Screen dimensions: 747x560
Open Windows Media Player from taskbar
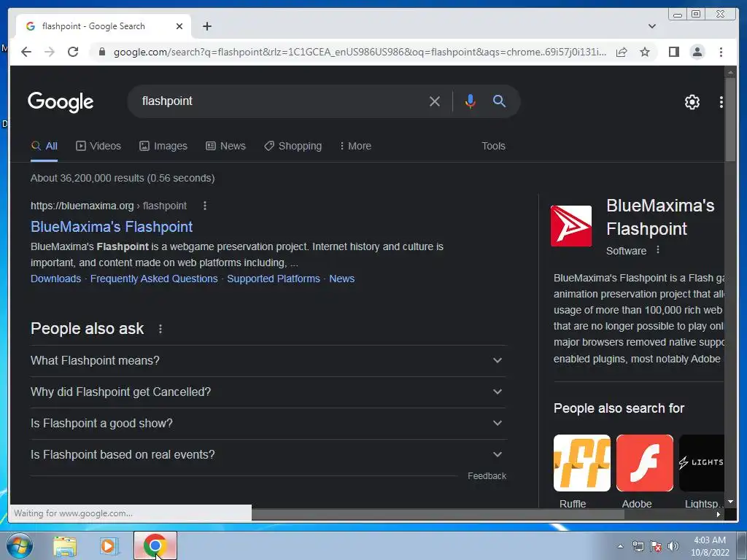[109, 546]
